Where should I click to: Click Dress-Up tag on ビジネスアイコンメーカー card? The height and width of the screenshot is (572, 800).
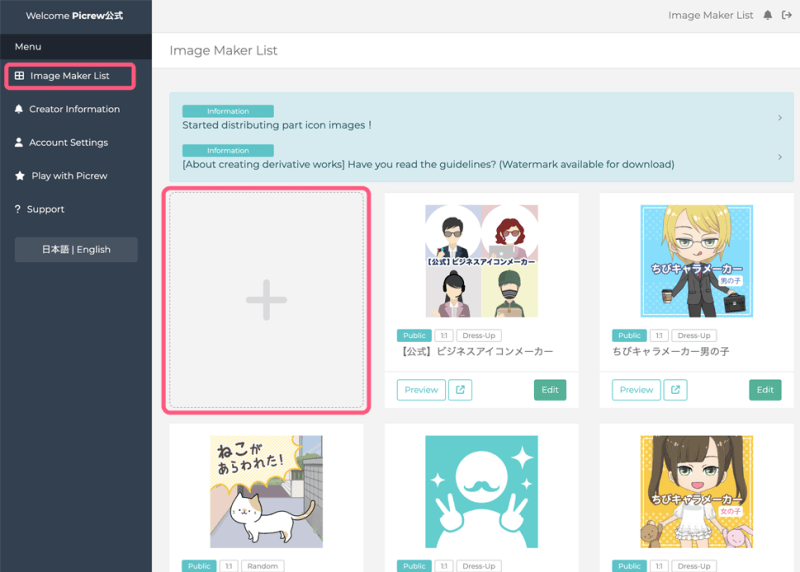pyautogui.click(x=479, y=335)
